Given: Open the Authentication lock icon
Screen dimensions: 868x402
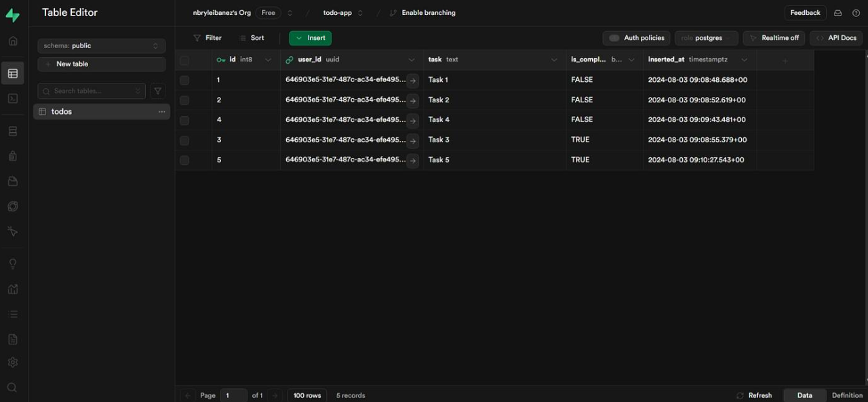Looking at the screenshot, I should [12, 156].
